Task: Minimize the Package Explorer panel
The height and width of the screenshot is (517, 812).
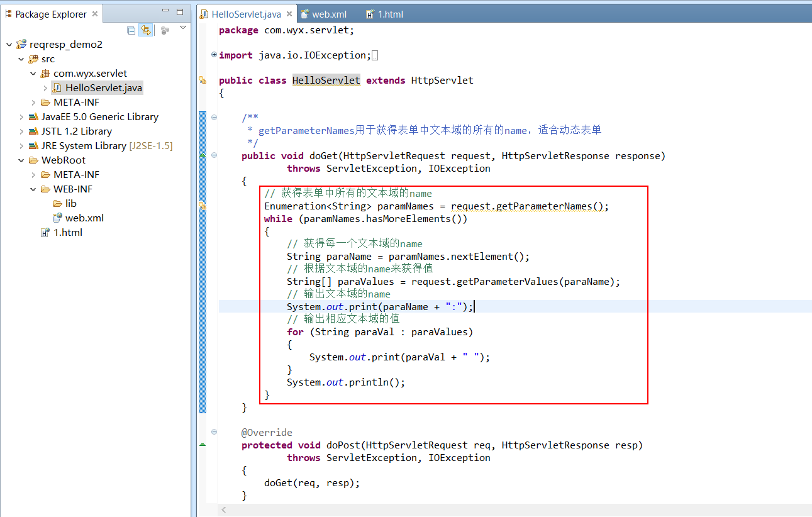Action: (x=165, y=11)
